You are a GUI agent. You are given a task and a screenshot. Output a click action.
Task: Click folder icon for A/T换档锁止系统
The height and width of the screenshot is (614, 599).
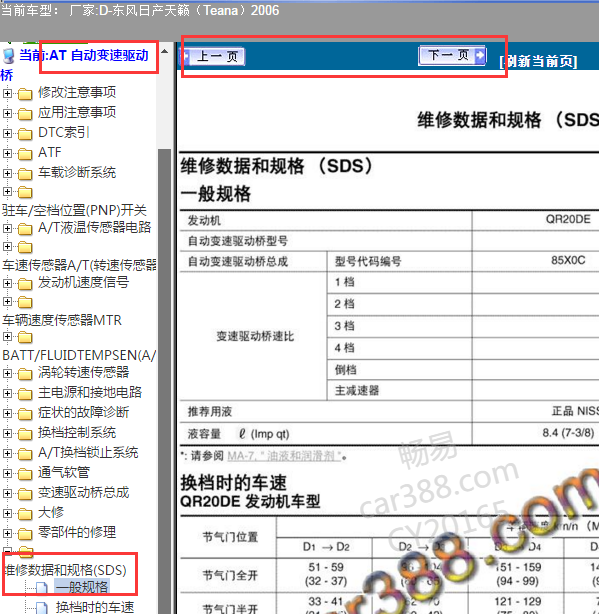click(x=25, y=454)
